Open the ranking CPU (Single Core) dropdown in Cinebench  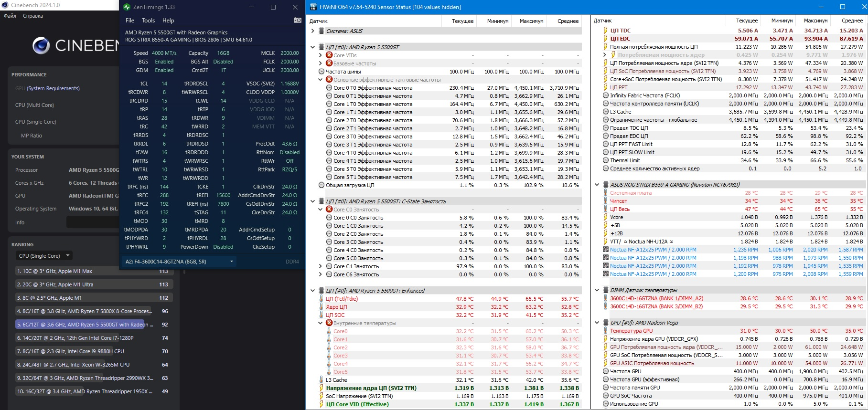click(44, 256)
